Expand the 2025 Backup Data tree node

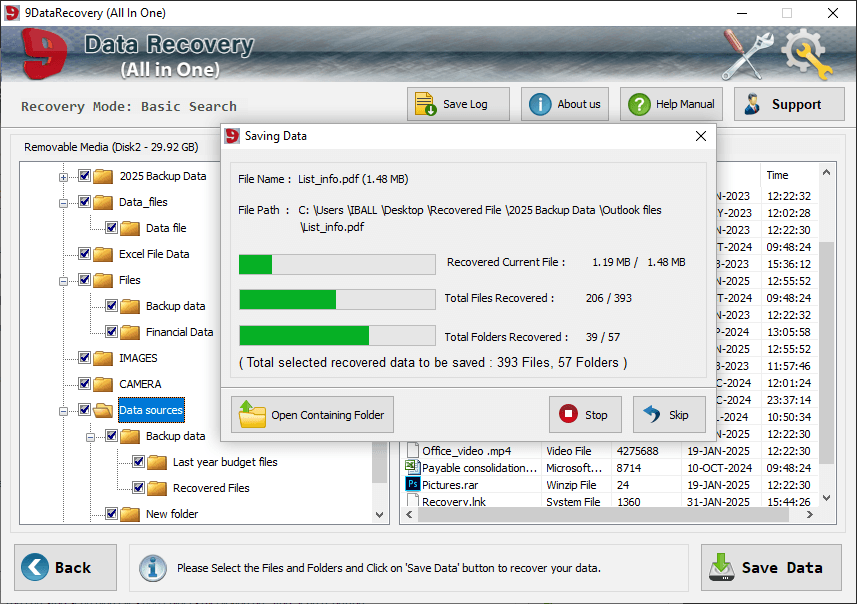63,177
